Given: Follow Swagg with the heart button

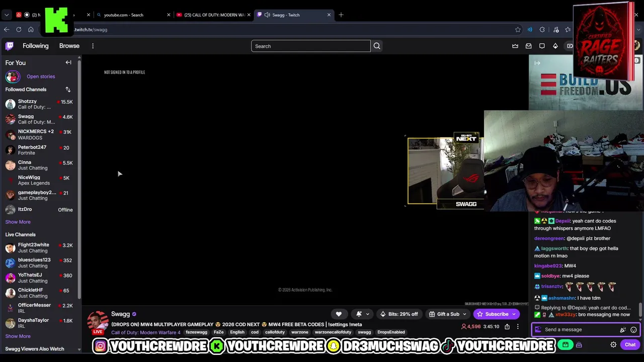Looking at the screenshot, I should [x=339, y=314].
